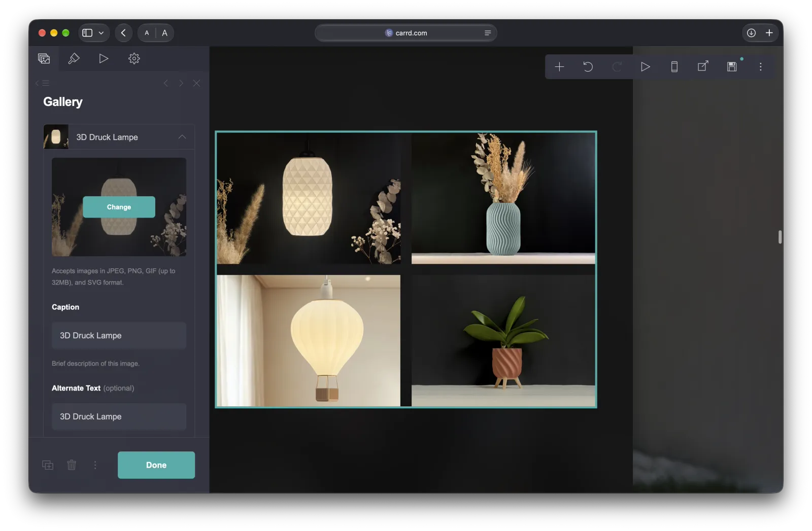The width and height of the screenshot is (812, 531).
Task: Go to previous element arrow in panel
Action: tap(165, 83)
